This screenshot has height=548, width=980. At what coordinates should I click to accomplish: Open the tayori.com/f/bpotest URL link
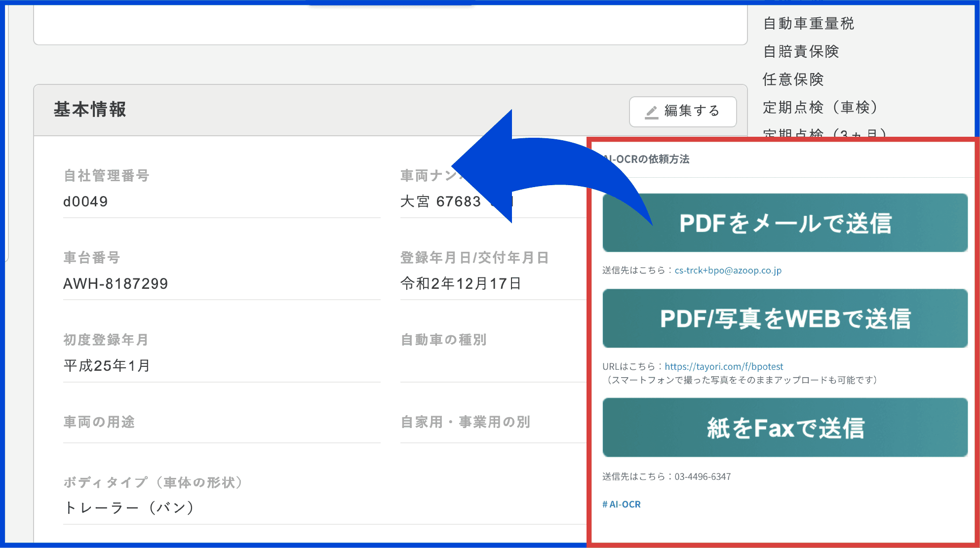click(x=723, y=366)
